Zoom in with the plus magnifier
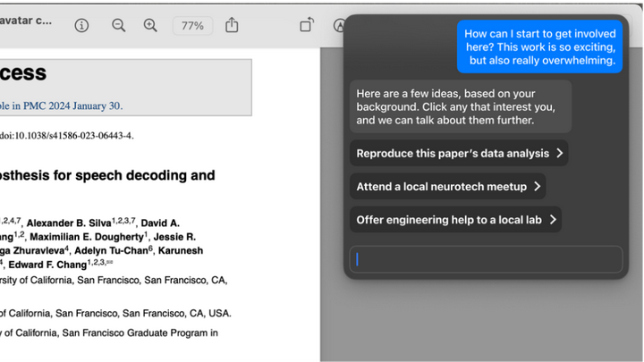The height and width of the screenshot is (362, 644). (x=150, y=26)
